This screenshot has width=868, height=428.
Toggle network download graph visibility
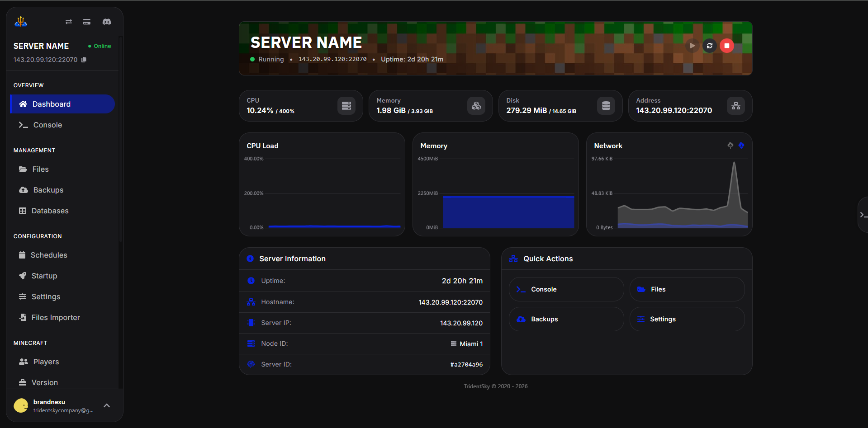[741, 146]
